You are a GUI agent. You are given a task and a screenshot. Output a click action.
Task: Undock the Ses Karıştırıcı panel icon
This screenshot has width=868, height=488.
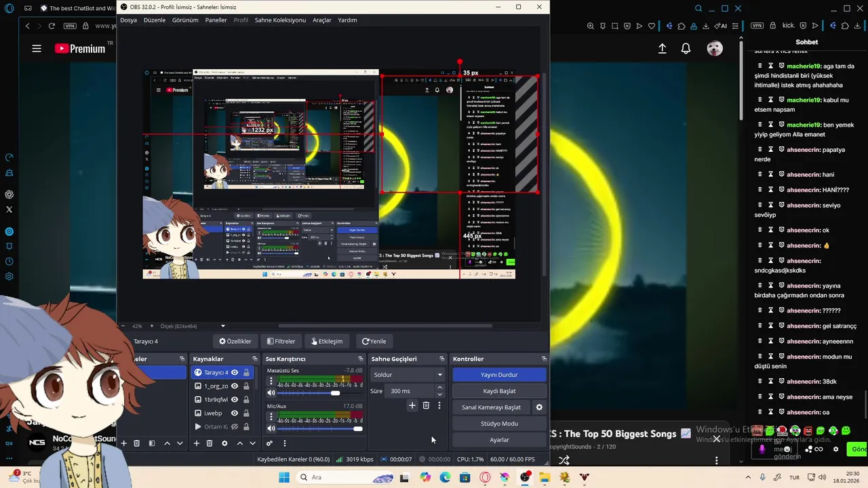361,359
